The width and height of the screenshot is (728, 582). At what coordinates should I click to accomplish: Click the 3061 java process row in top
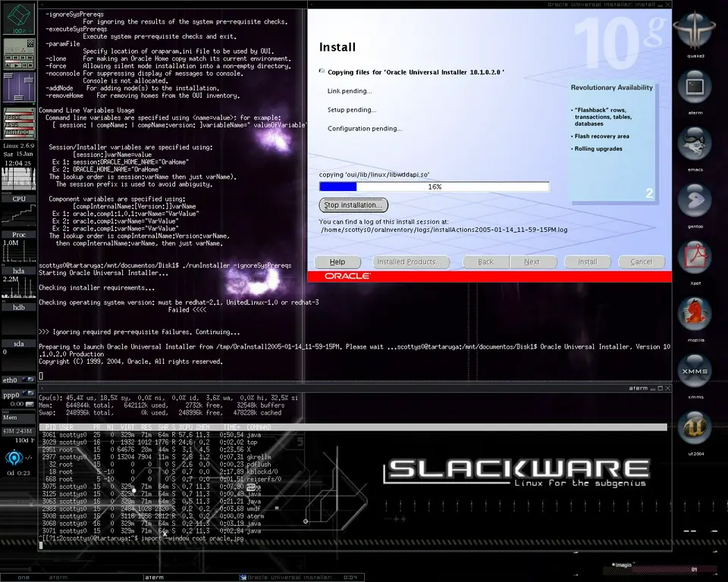coord(152,435)
